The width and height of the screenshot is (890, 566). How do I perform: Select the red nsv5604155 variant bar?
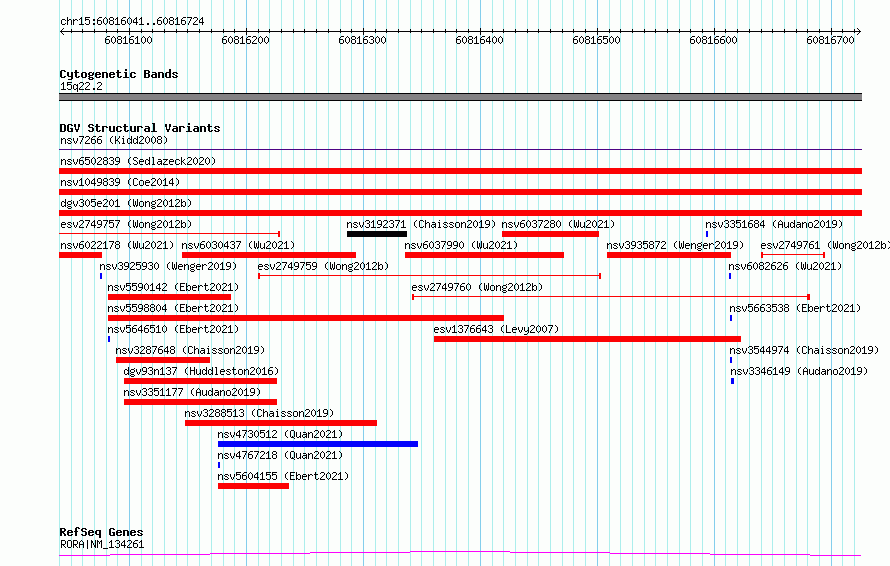click(253, 486)
